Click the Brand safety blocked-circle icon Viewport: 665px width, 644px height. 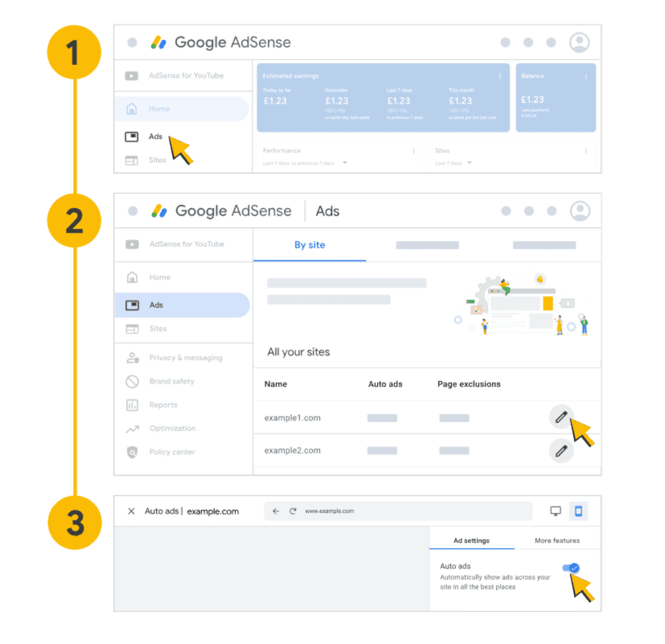132,382
